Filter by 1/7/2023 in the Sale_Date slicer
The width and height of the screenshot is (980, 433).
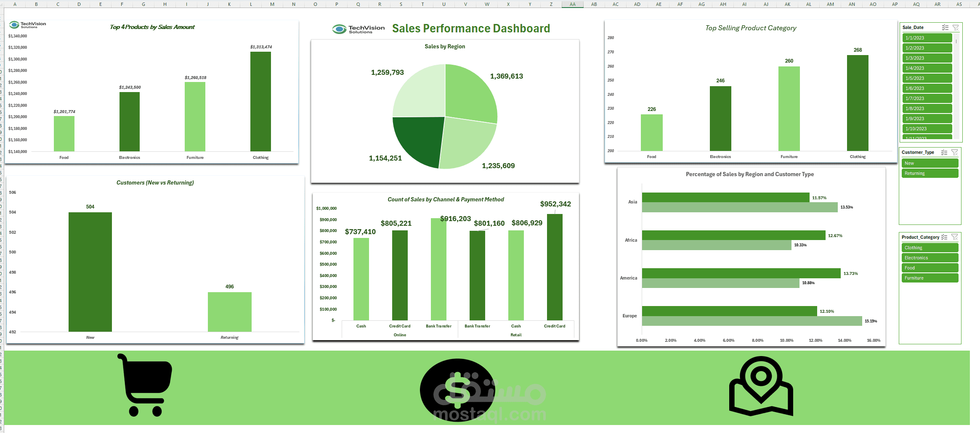[927, 98]
